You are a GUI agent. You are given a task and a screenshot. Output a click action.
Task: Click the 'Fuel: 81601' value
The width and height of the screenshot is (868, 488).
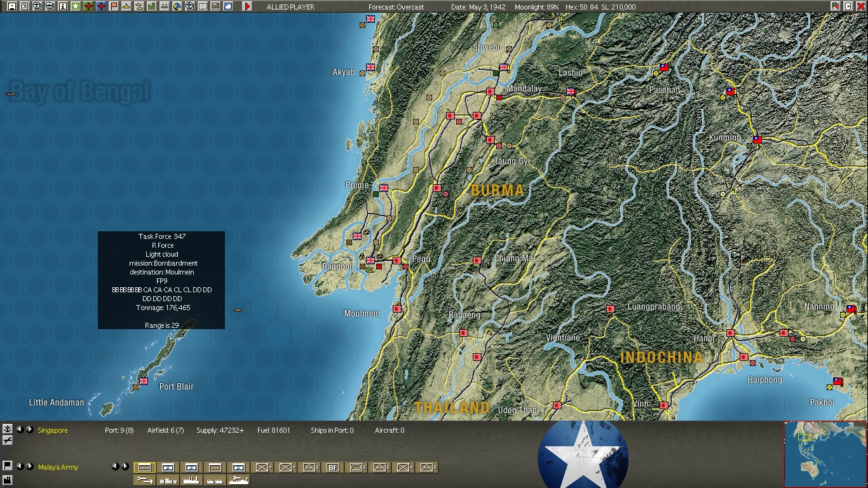coord(273,430)
